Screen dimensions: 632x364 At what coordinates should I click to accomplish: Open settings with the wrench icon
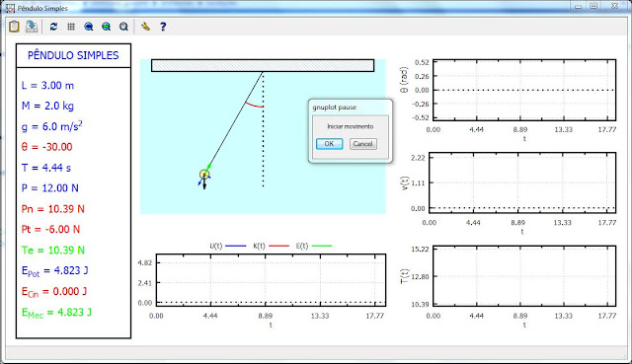tap(145, 27)
